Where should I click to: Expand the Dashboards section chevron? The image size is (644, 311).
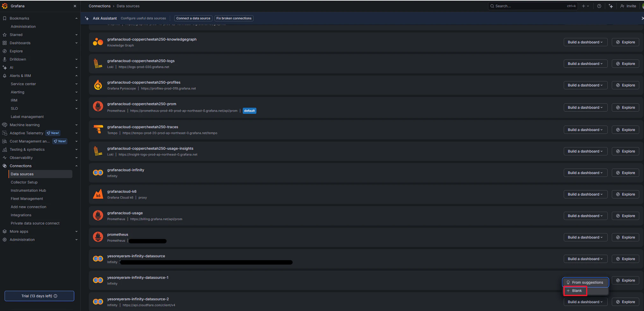(76, 43)
